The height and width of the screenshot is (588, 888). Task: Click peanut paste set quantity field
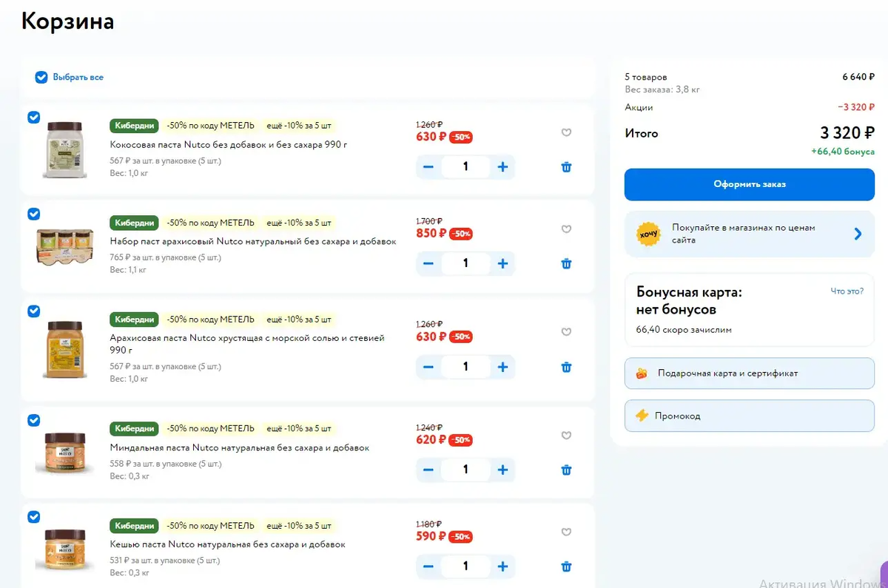(x=465, y=263)
